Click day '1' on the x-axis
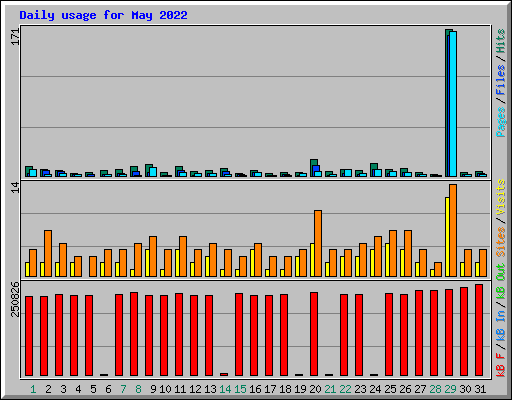The height and width of the screenshot is (400, 512). 33,389
